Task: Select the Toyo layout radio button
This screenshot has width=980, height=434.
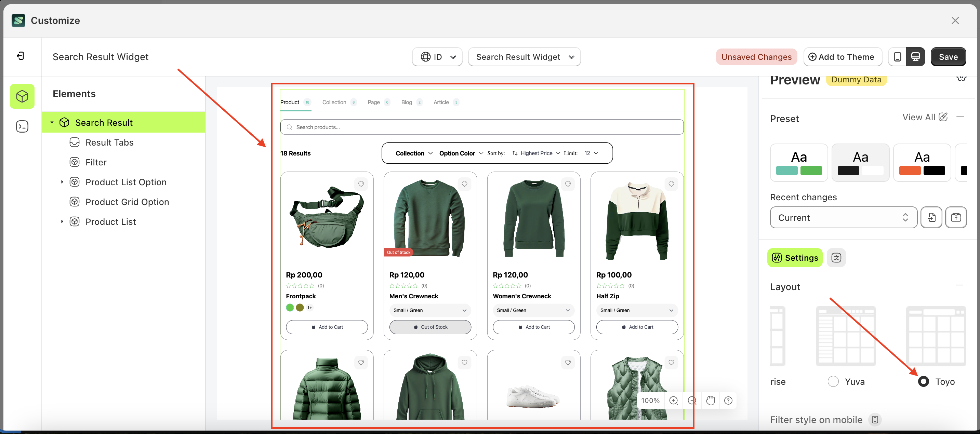Action: [923, 381]
